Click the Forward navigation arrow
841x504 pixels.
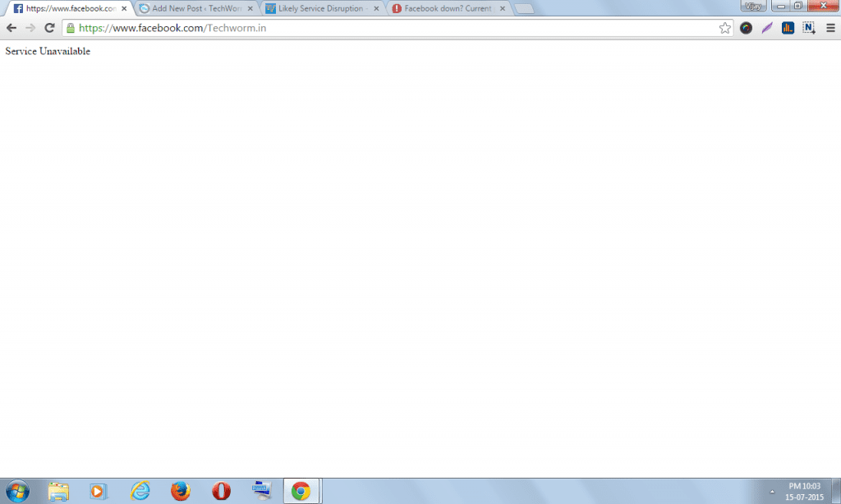(30, 28)
